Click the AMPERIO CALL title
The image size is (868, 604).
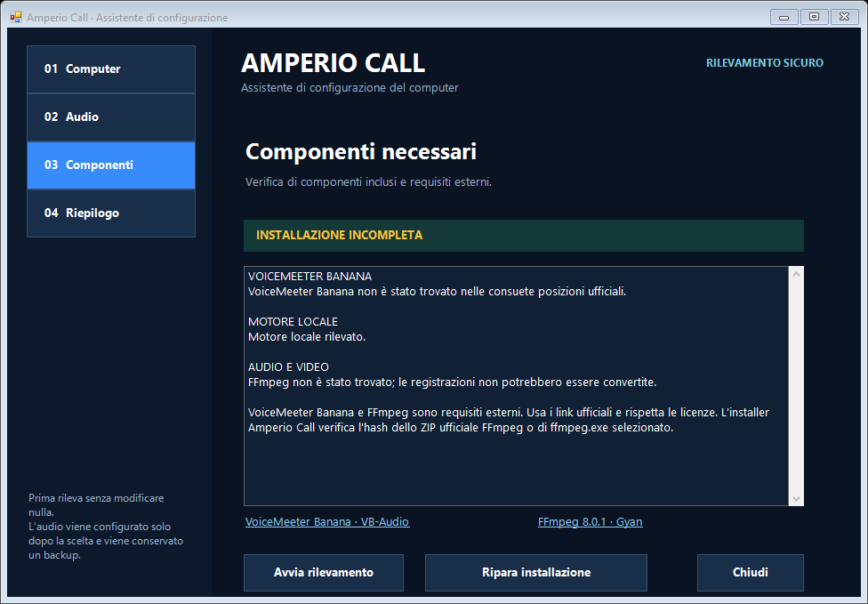[334, 62]
